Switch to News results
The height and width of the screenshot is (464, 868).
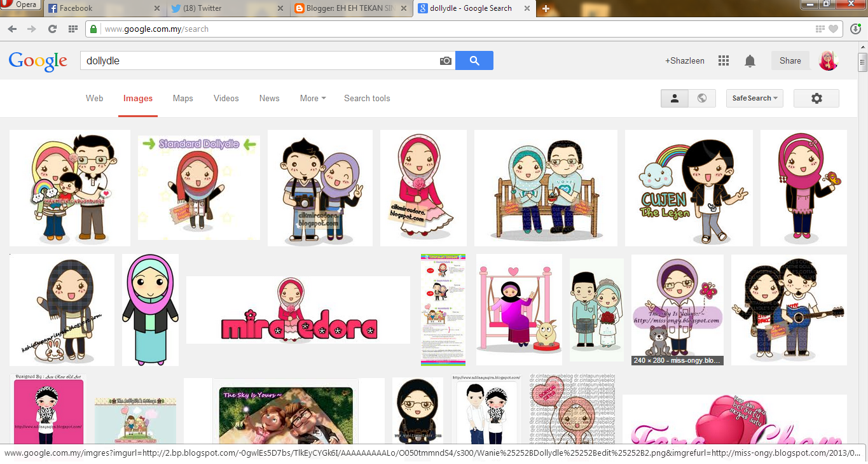[x=270, y=98]
